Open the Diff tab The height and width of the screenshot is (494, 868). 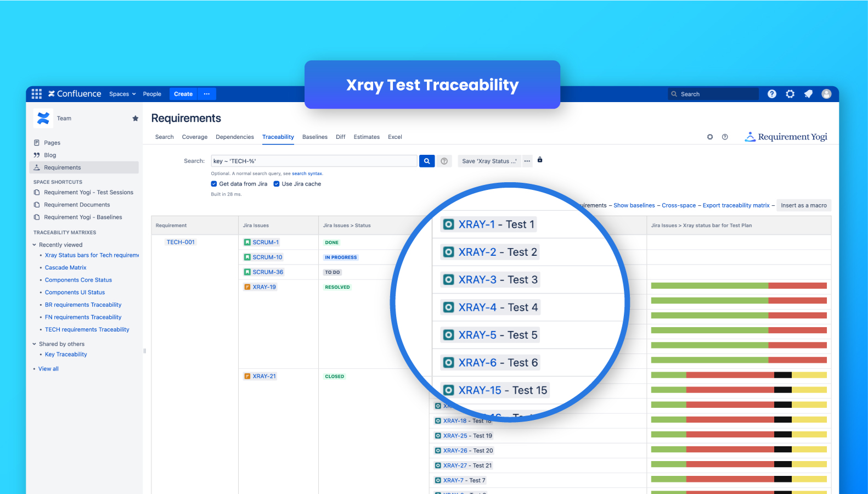[341, 137]
